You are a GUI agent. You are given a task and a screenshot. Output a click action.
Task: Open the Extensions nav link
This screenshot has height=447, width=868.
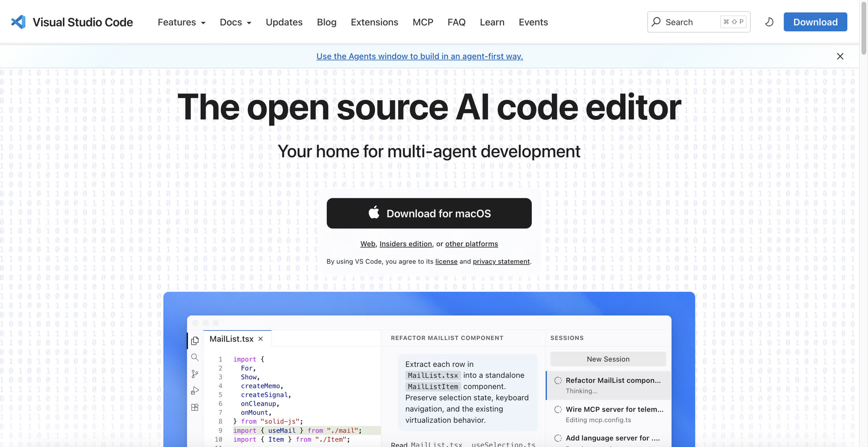click(374, 22)
